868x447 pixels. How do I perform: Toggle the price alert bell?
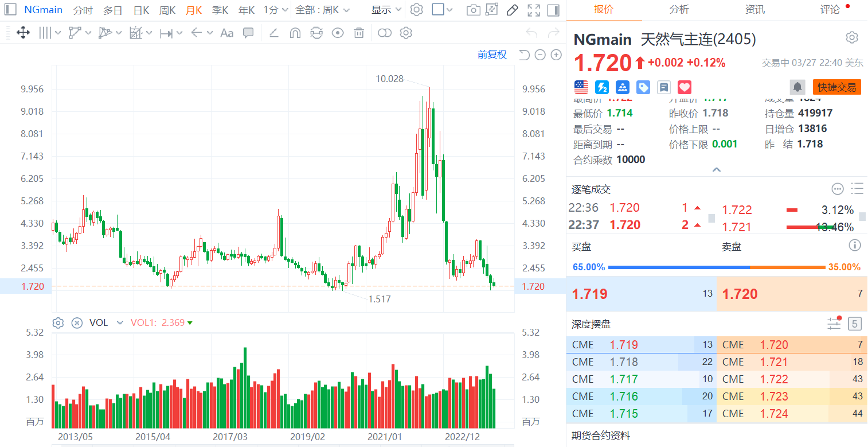[797, 87]
